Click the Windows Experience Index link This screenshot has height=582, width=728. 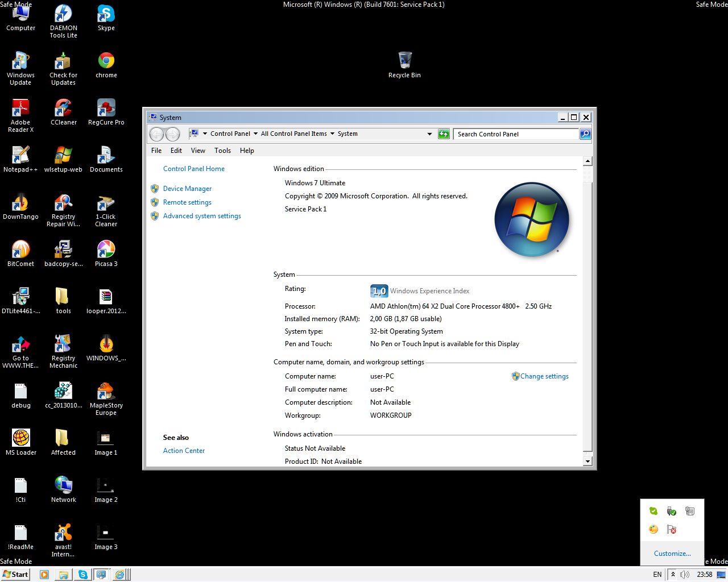(429, 291)
